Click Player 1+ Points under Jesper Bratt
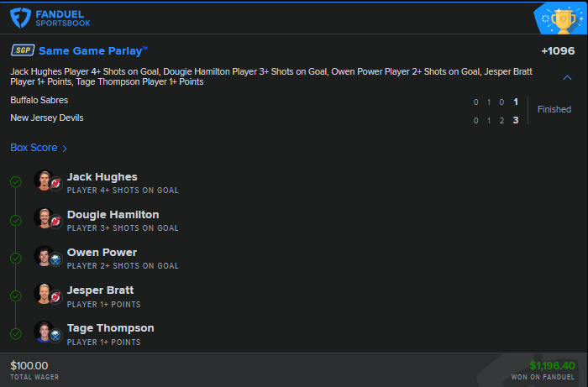Image resolution: width=588 pixels, height=387 pixels. click(x=104, y=305)
